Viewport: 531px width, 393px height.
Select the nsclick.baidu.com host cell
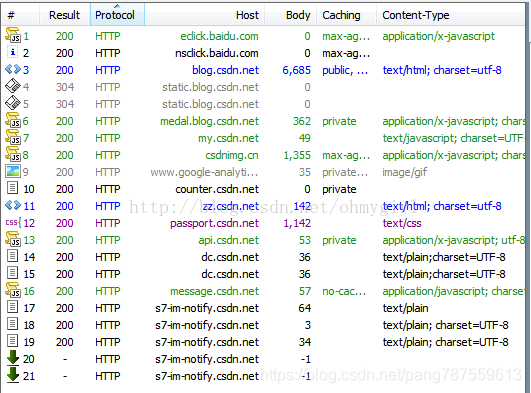coord(217,53)
